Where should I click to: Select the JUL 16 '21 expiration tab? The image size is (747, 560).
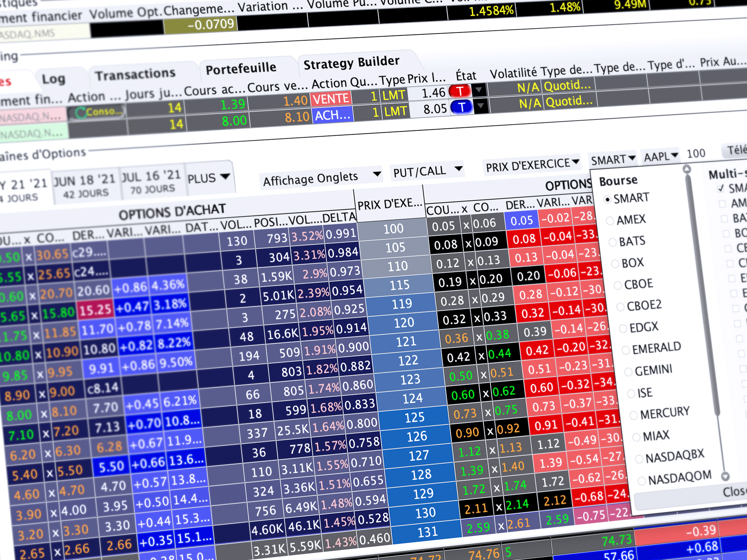tap(152, 181)
